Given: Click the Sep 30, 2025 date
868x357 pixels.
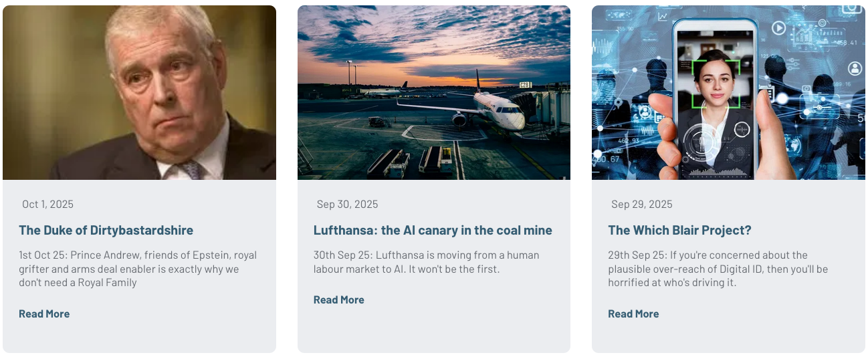Looking at the screenshot, I should click(x=347, y=204).
